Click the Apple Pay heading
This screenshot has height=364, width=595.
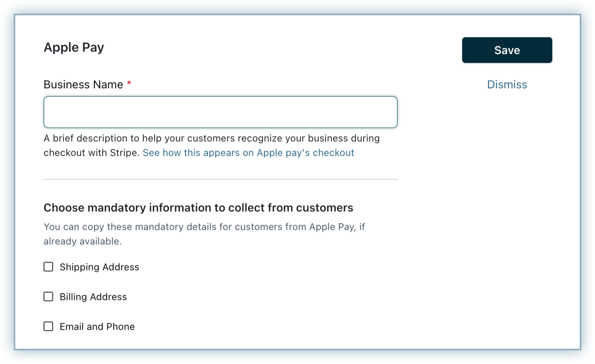pyautogui.click(x=74, y=48)
